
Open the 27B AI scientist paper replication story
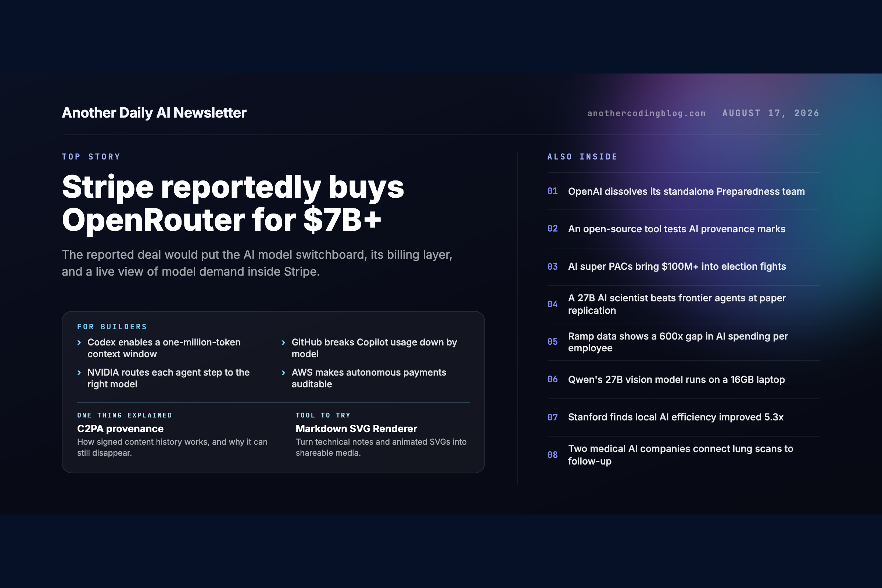(x=677, y=304)
